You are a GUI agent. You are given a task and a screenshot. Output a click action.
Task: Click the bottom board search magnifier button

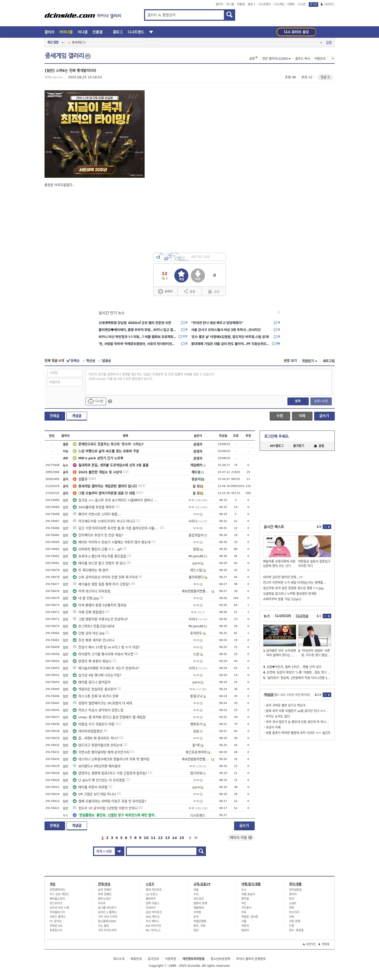(x=201, y=851)
